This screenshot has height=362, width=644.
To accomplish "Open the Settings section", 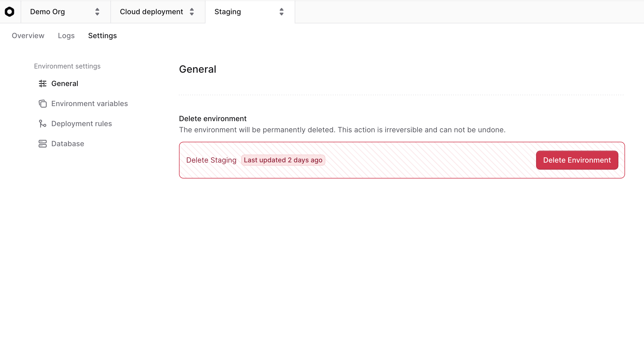I will (x=102, y=36).
